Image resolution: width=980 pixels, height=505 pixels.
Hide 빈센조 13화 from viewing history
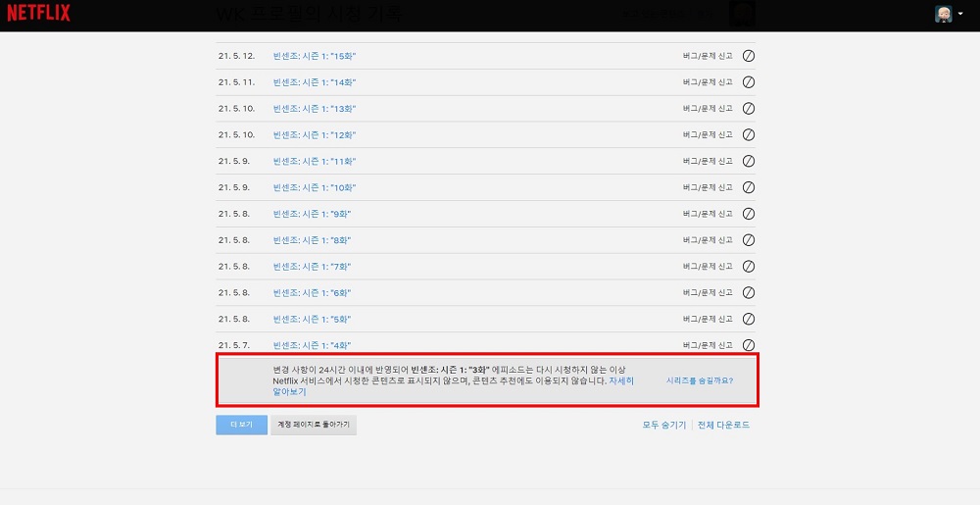coord(748,108)
